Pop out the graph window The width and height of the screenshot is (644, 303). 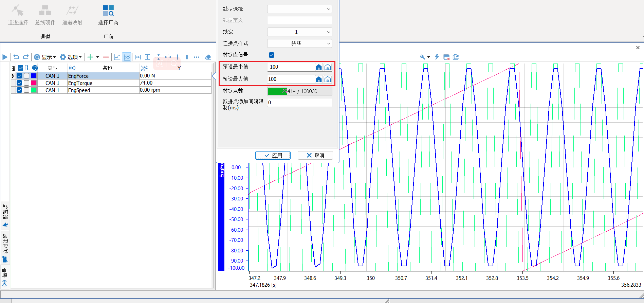pyautogui.click(x=456, y=57)
